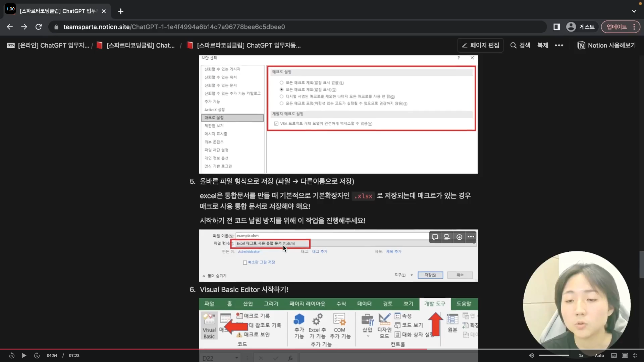Click 취소 in the save dialog
The width and height of the screenshot is (644, 362).
point(460,275)
